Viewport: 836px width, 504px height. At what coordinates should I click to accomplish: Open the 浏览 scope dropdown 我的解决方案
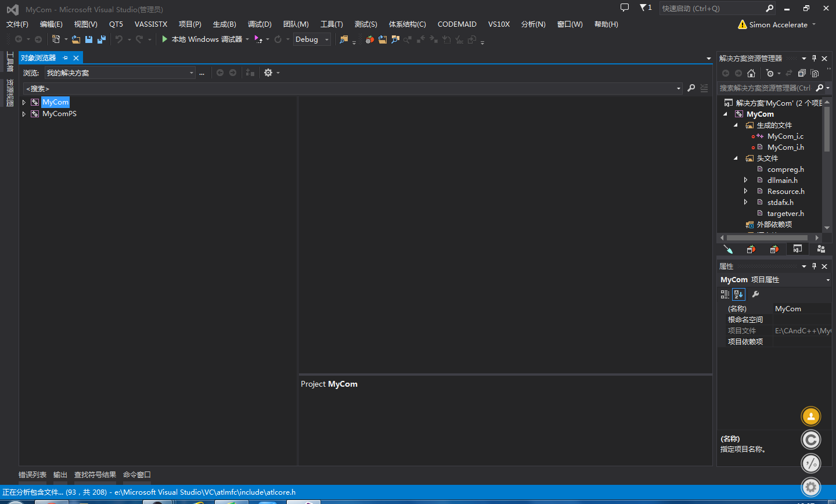point(120,73)
